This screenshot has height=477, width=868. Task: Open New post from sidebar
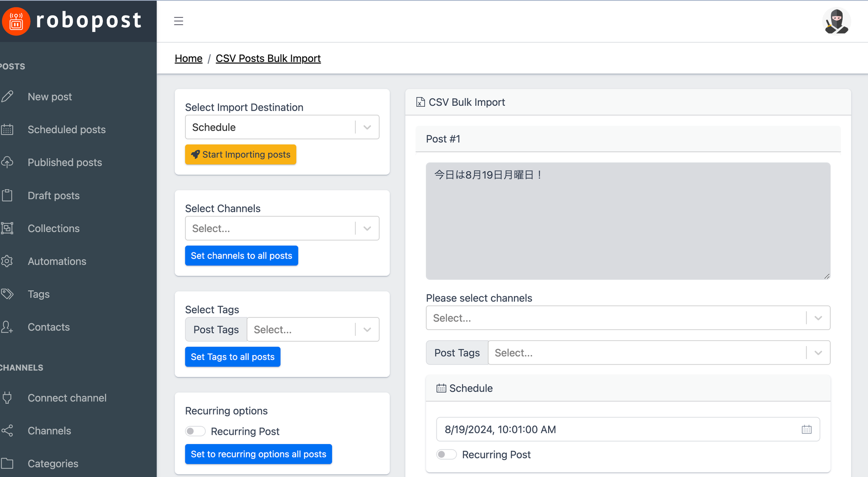(50, 96)
